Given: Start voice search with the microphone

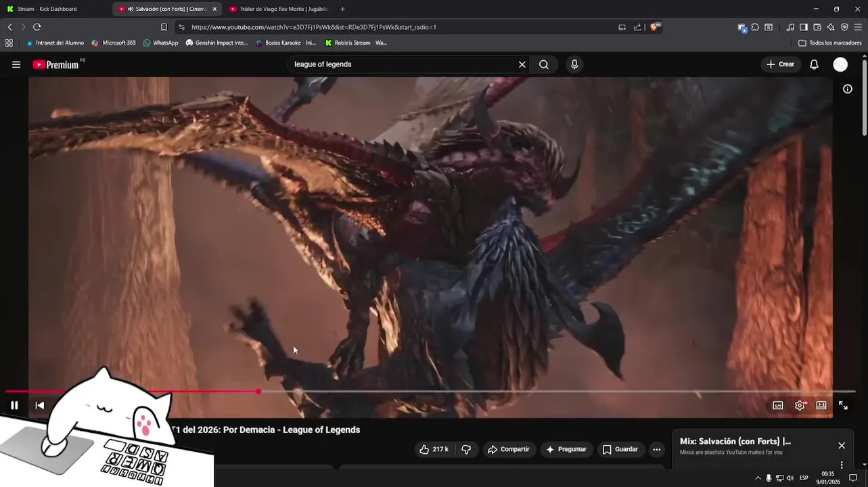Looking at the screenshot, I should (x=574, y=64).
